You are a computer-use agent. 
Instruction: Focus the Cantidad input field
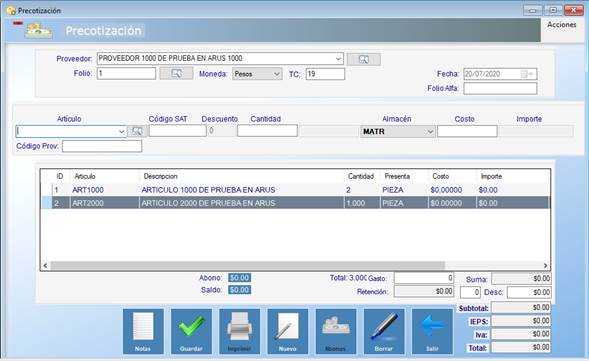point(267,131)
